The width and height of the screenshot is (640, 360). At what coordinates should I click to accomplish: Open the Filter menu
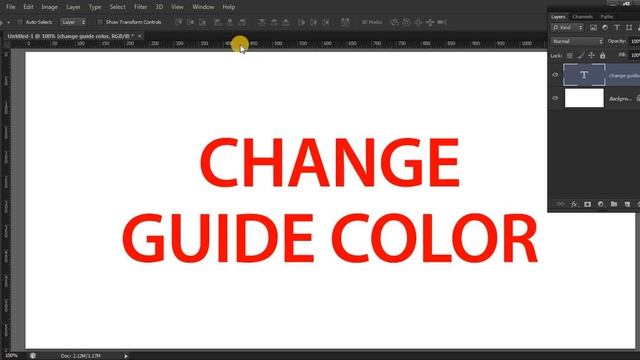(x=140, y=7)
